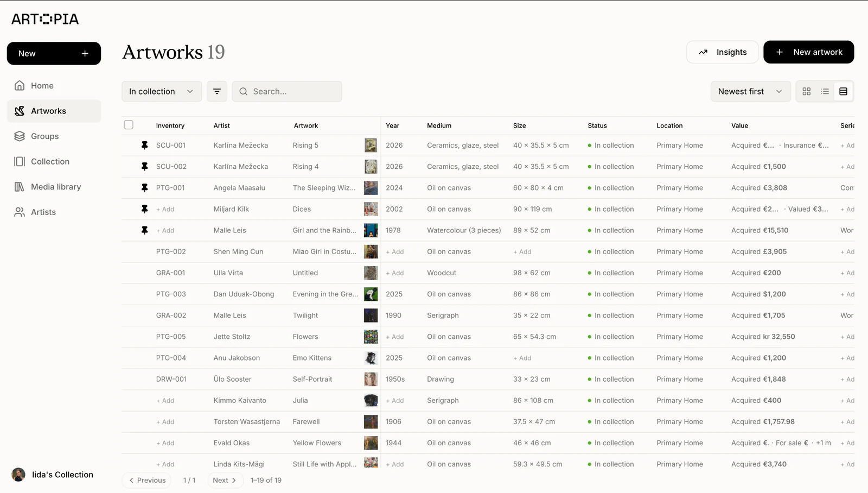Click pin icon on PTG-001 row

point(144,187)
